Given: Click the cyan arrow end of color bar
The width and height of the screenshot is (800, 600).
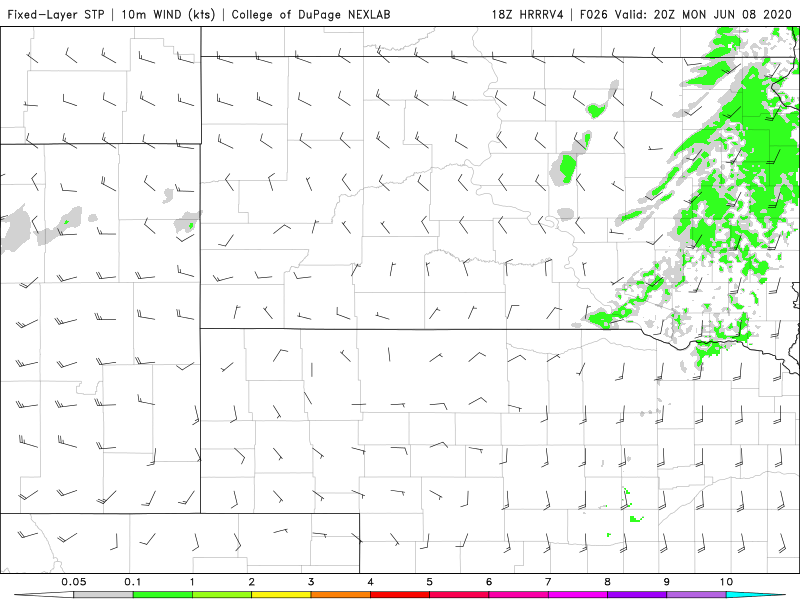Looking at the screenshot, I should point(755,595).
